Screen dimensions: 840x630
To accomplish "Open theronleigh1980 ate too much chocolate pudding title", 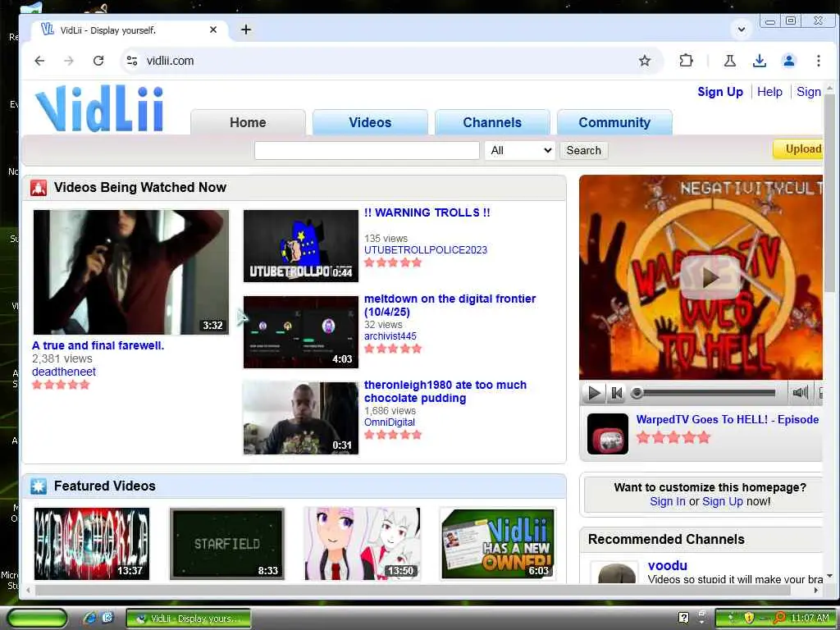I will 445,391.
